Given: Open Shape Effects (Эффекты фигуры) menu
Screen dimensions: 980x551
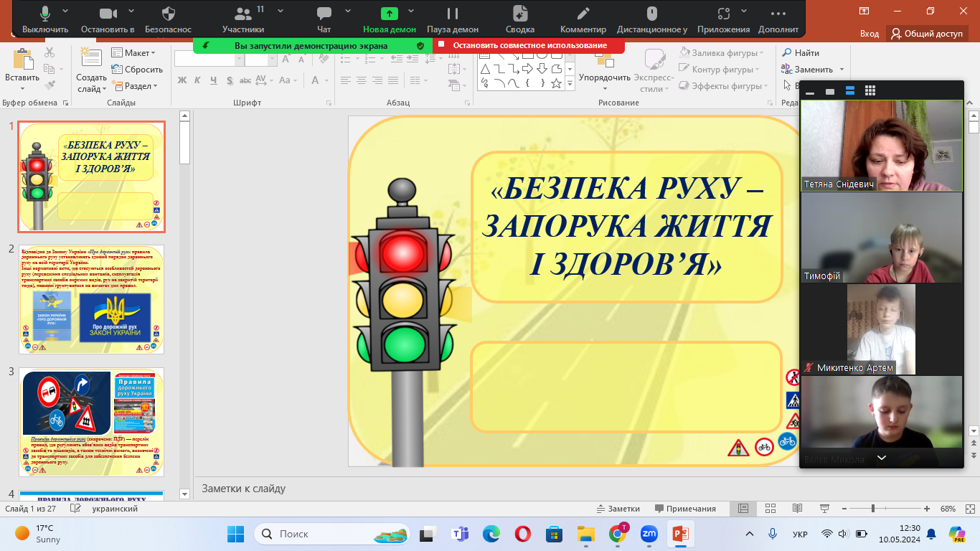Looking at the screenshot, I should point(723,86).
